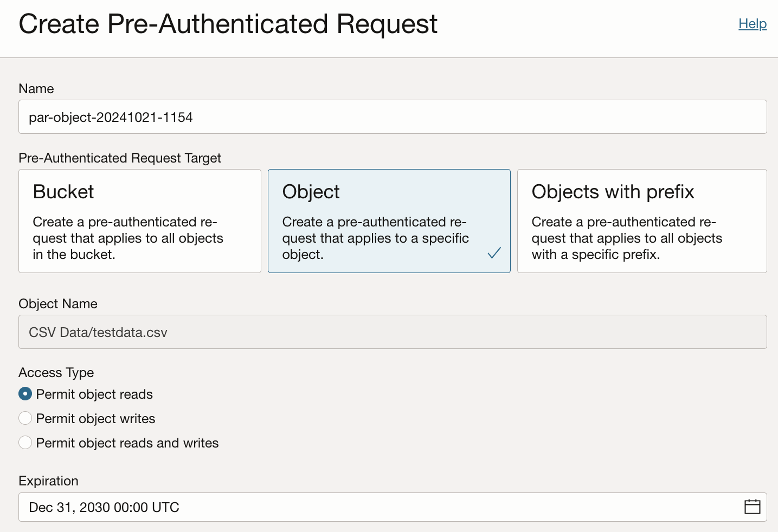This screenshot has width=778, height=532.
Task: Choose Permit object reads and writes
Action: click(x=25, y=443)
